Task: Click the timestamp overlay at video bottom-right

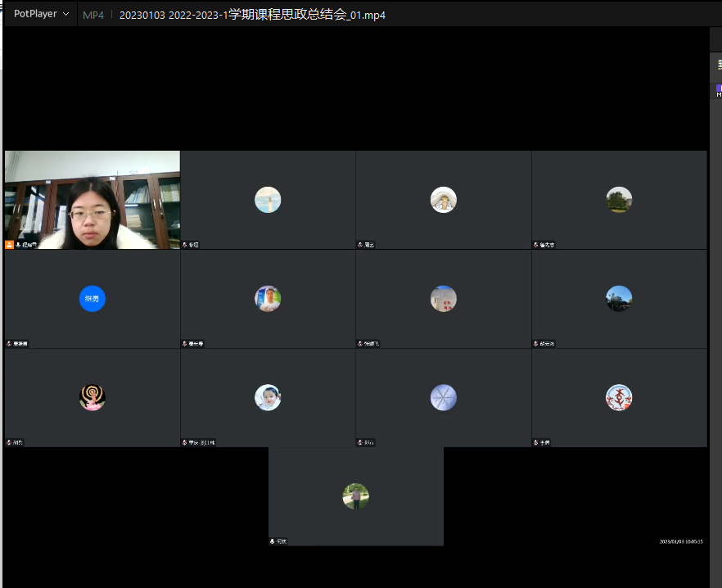Action: point(681,541)
